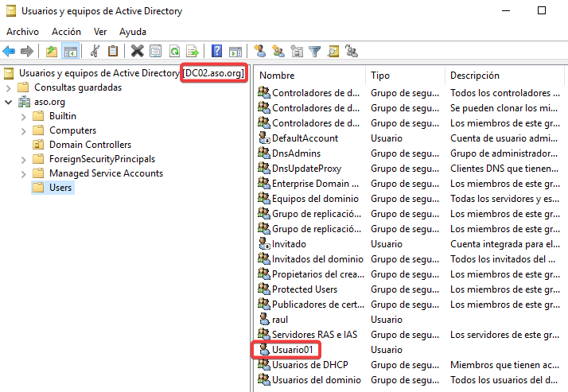Select the Usuario01 user entry
Viewport: 568px width, 392px height.
click(x=295, y=350)
